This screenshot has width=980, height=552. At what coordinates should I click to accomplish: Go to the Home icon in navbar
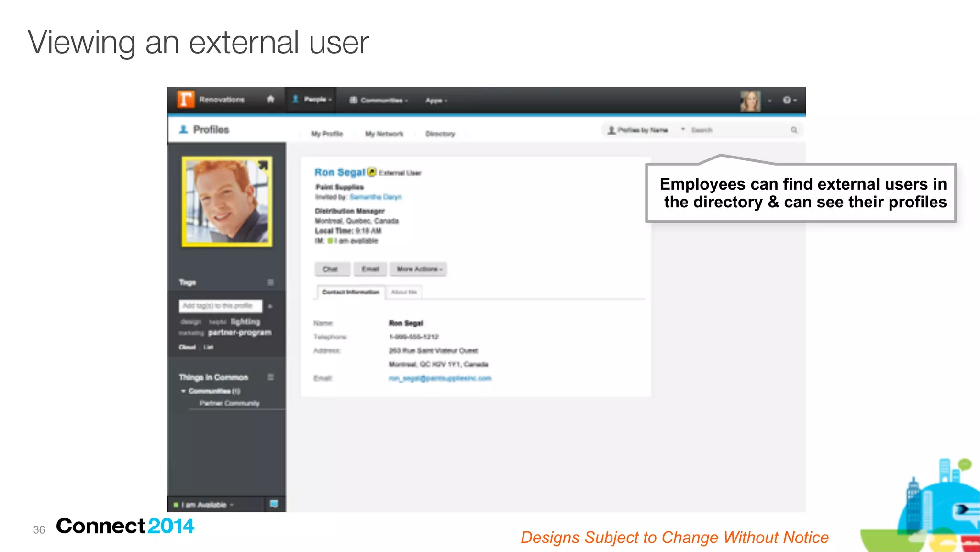coord(271,99)
